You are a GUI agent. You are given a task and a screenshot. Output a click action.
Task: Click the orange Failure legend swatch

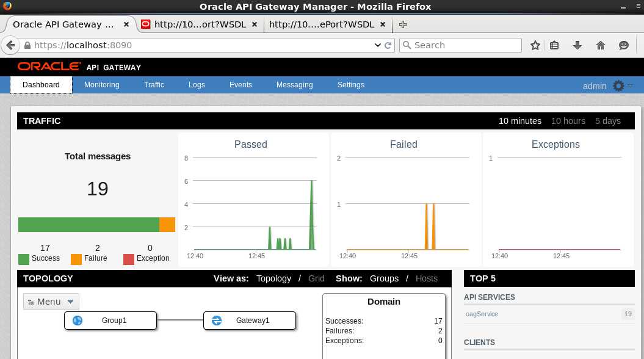pos(76,259)
